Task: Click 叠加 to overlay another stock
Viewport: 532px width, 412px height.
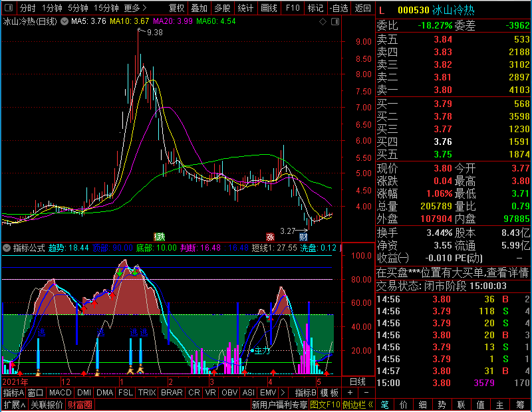Action: coord(199,8)
